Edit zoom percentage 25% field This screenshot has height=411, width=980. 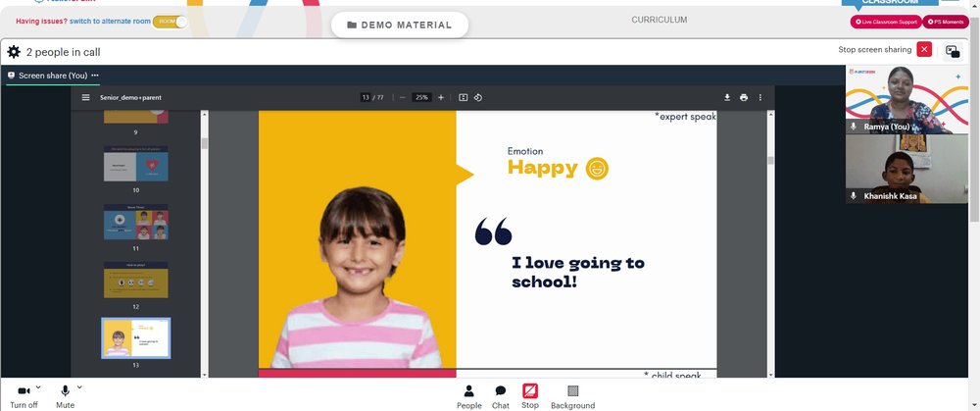pos(421,97)
